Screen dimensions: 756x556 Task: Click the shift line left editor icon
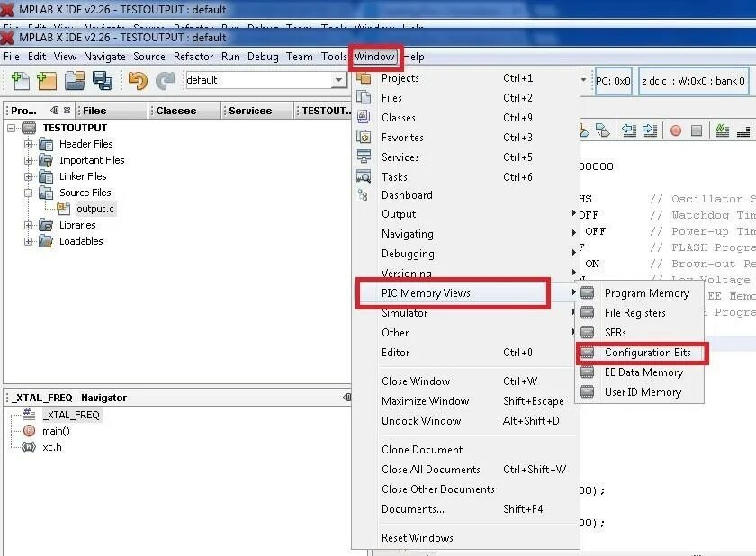coord(629,130)
